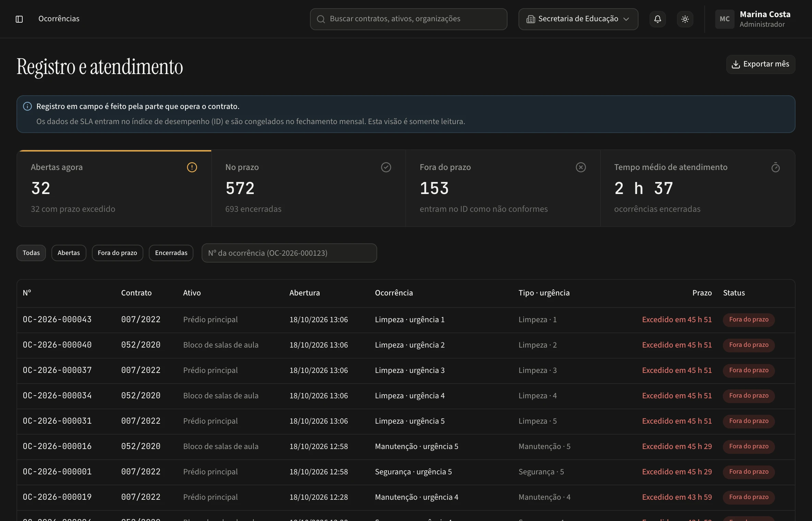The height and width of the screenshot is (521, 812).
Task: Click the Ocorrências breadcrumb title
Action: (59, 19)
